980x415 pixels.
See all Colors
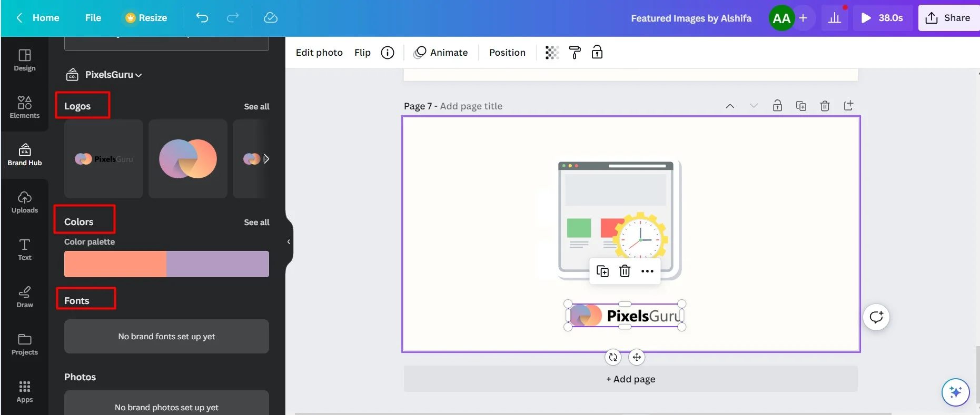point(256,222)
